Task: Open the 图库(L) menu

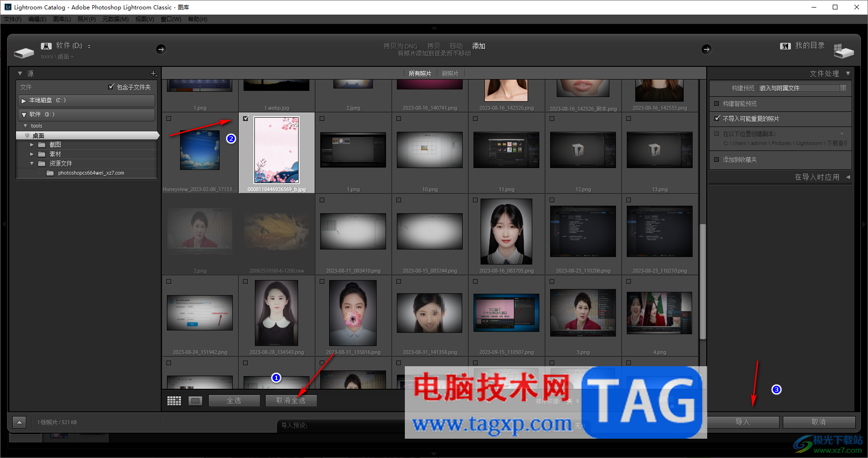Action: tap(62, 19)
